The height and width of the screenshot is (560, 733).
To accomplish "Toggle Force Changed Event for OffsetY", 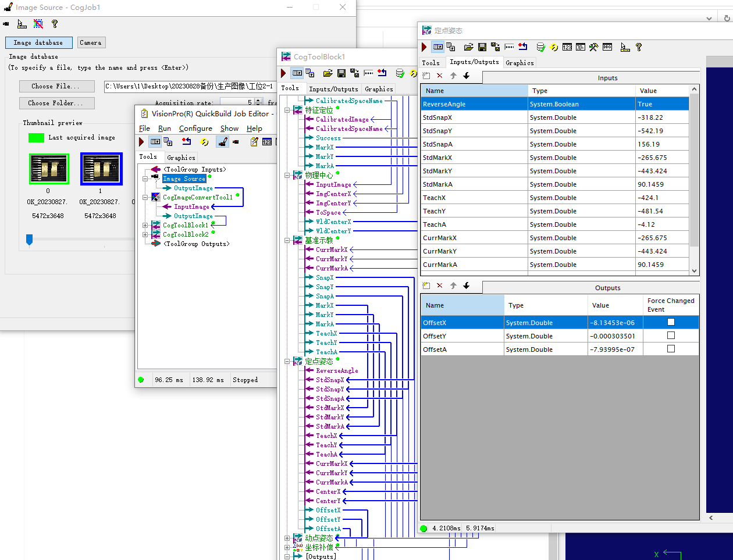I will [671, 336].
